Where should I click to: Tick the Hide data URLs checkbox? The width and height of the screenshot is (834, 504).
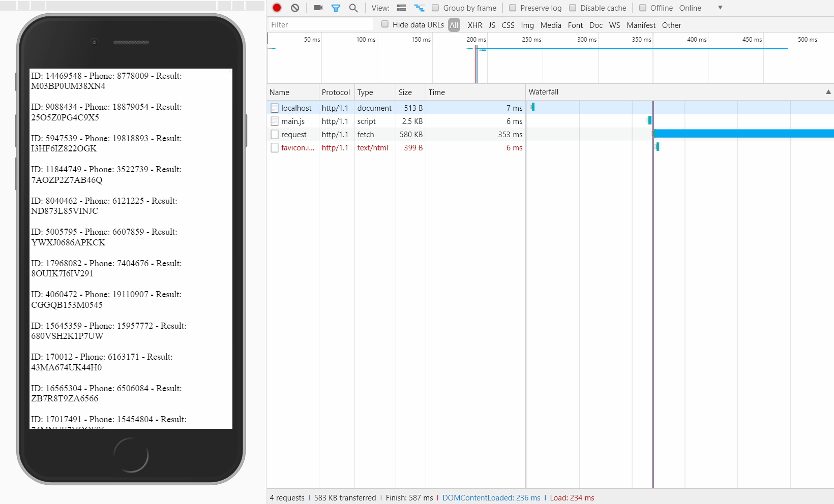click(x=385, y=24)
